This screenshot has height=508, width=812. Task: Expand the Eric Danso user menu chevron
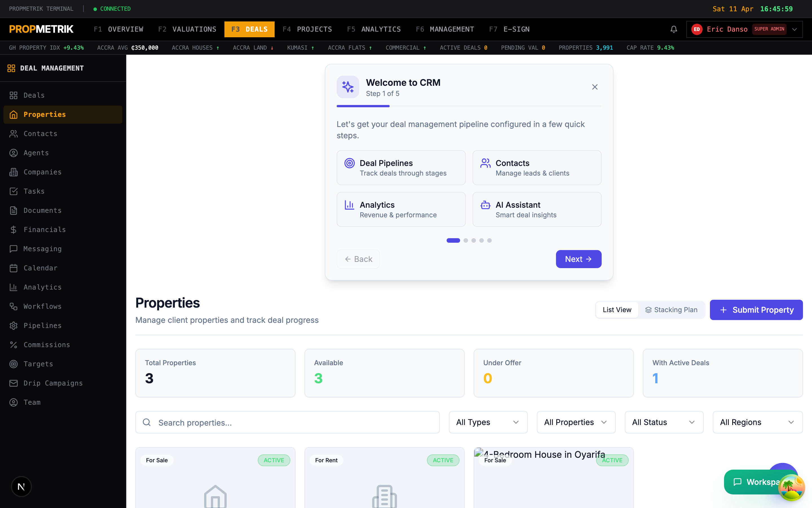tap(794, 29)
